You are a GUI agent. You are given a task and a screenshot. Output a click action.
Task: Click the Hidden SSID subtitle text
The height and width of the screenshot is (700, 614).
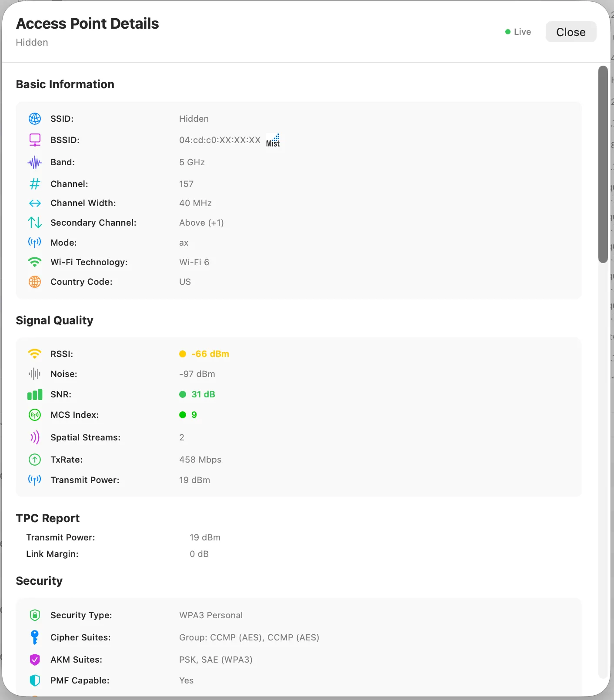coord(32,42)
